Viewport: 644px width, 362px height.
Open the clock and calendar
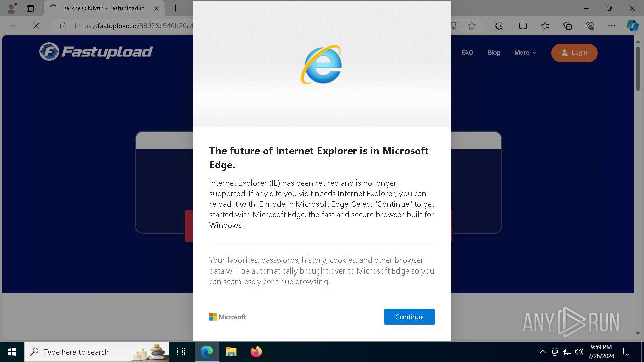601,352
